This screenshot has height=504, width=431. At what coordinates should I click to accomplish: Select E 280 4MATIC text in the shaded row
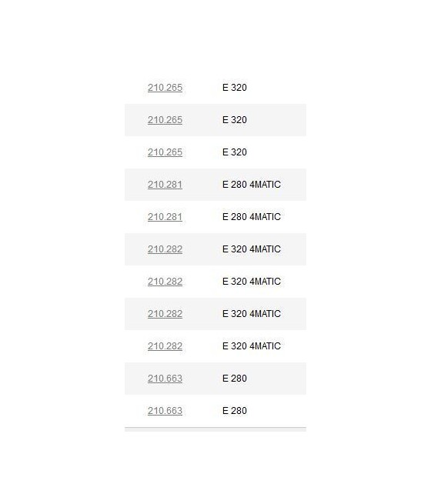252,185
